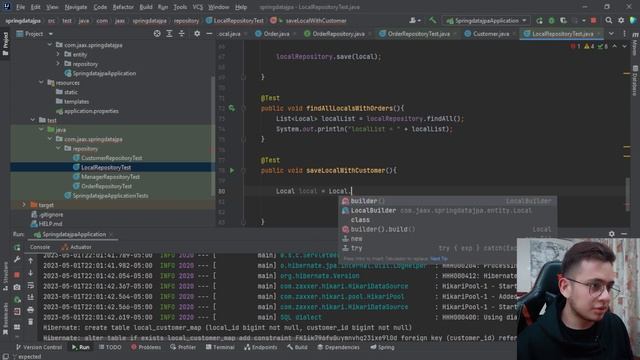Minimize the Run tool window
Image resolution: width=640 pixels, height=360 pixels.
tap(624, 234)
